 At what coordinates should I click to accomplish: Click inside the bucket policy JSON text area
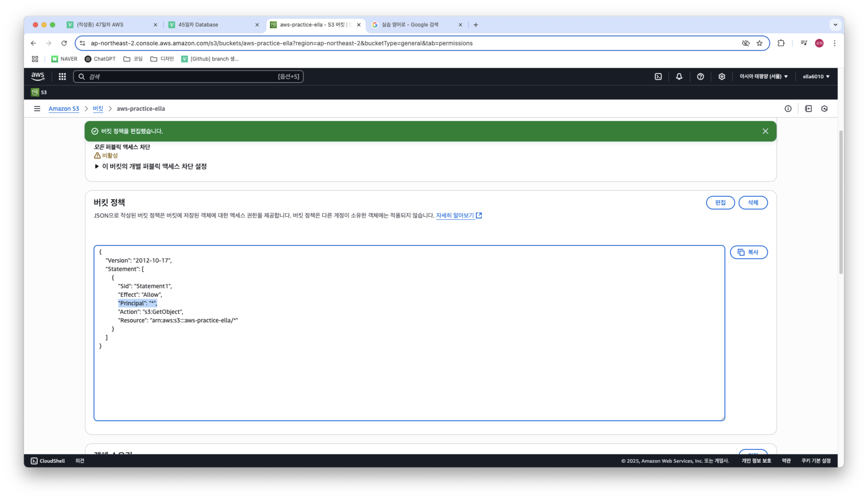(x=409, y=333)
